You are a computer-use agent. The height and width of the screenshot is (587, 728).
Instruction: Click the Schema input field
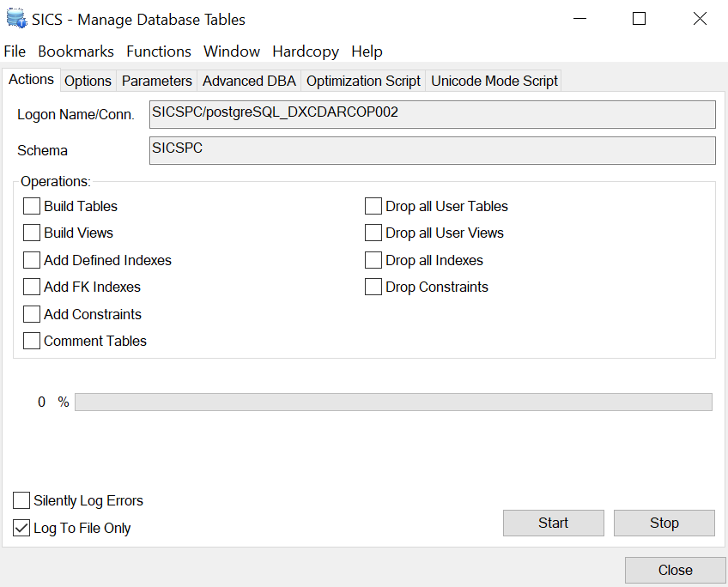(429, 150)
